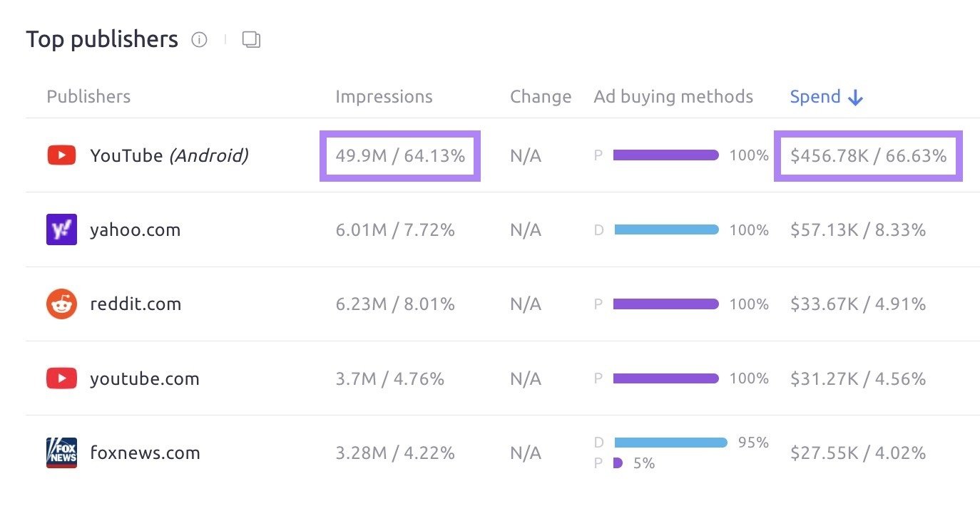Sort by the Change column header
The height and width of the screenshot is (506, 980).
click(540, 96)
